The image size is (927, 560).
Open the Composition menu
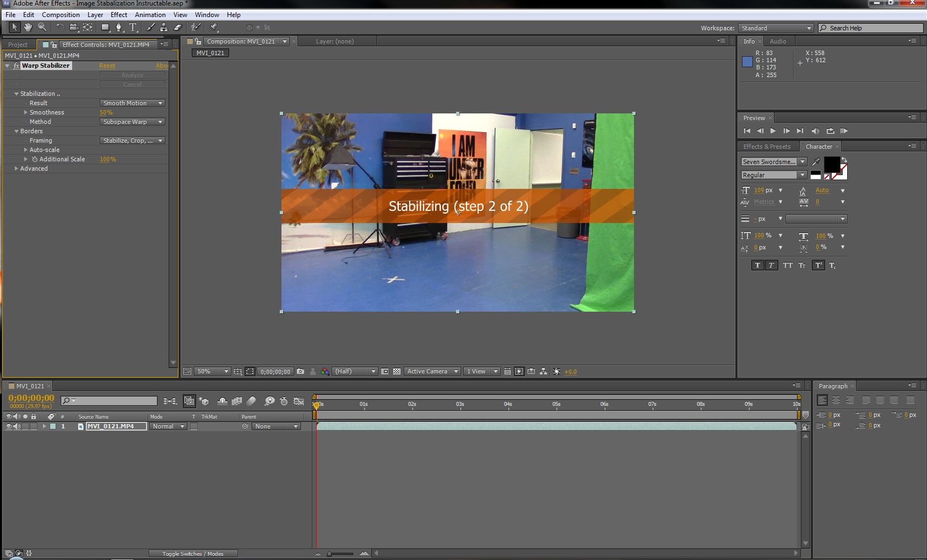point(61,15)
